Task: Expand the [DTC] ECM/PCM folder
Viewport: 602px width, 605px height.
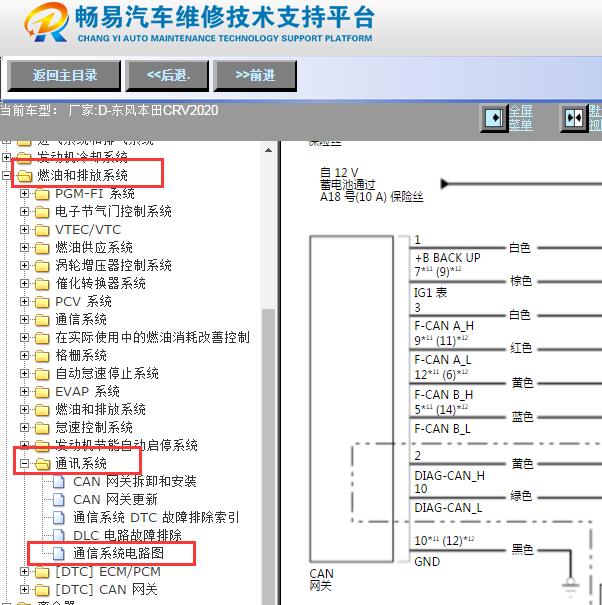Action: 24,571
